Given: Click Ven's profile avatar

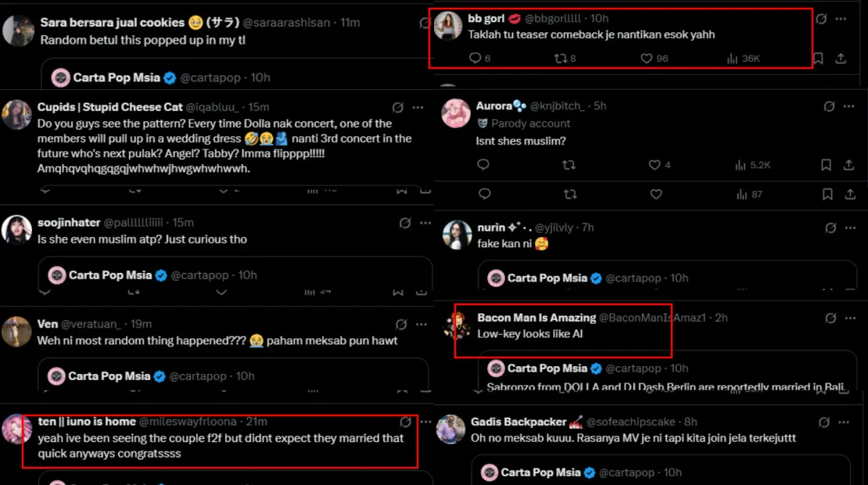Looking at the screenshot, I should tap(16, 332).
